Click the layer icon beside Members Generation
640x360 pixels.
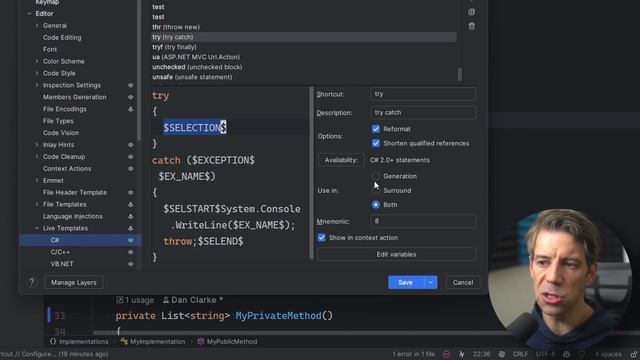click(x=131, y=97)
